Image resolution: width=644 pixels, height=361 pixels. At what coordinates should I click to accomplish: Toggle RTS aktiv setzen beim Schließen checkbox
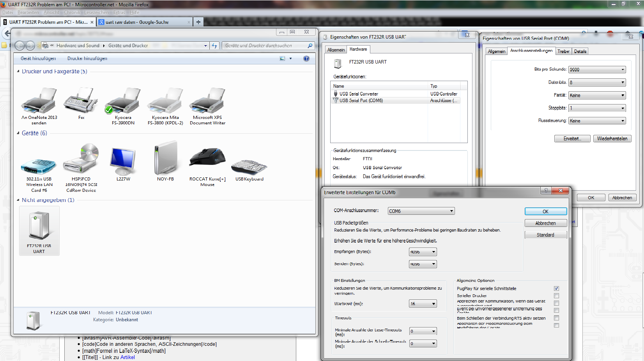[556, 318]
